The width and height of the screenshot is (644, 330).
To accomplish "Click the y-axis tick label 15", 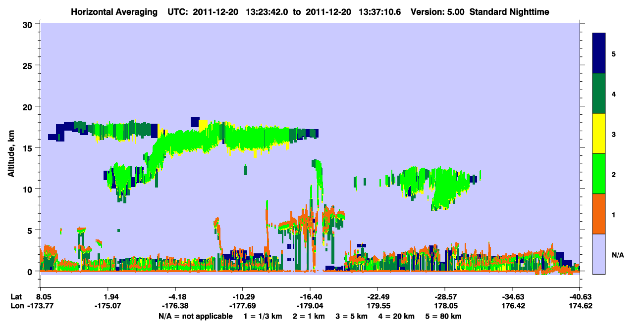I will pyautogui.click(x=29, y=148).
